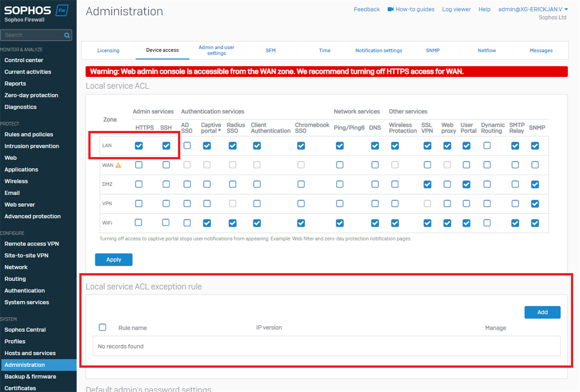Screen dimensions: 580x392
Task: Enable WiFi zone HTTPS access
Action: click(139, 223)
